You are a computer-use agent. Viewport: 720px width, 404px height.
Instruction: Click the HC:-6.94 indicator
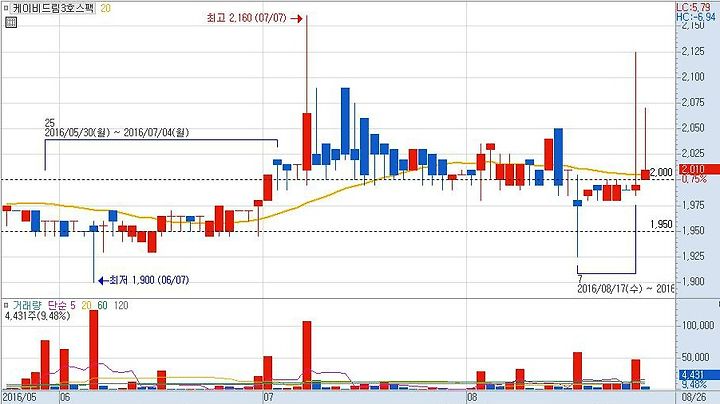coord(696,17)
